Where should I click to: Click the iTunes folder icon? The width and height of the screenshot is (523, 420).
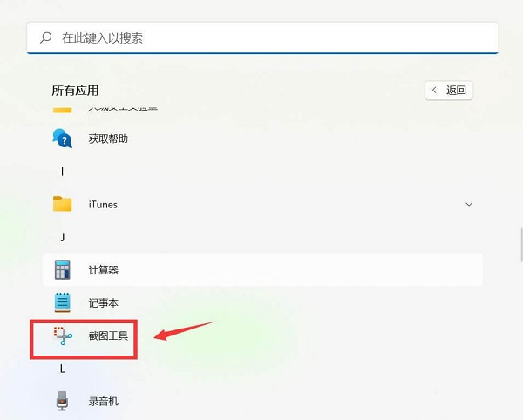(62, 204)
